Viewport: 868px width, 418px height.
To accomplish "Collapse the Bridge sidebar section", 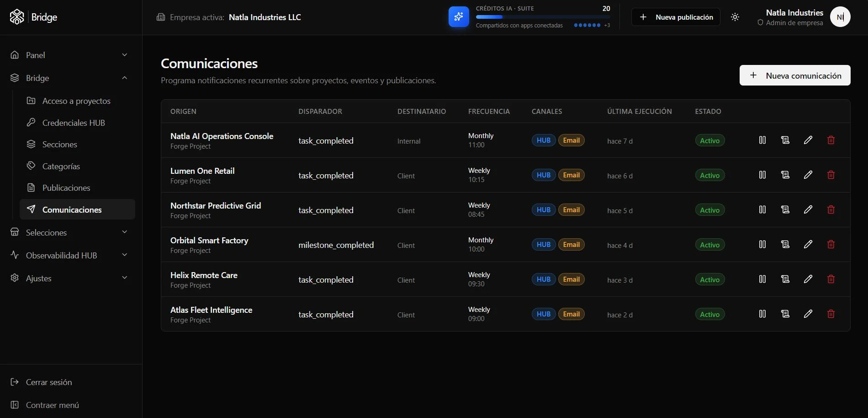I will tap(69, 78).
